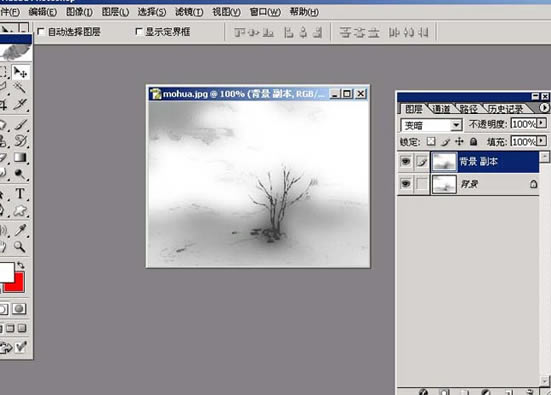Image resolution: width=551 pixels, height=395 pixels.
Task: Select the Magic Wand tool
Action: pyautogui.click(x=20, y=87)
